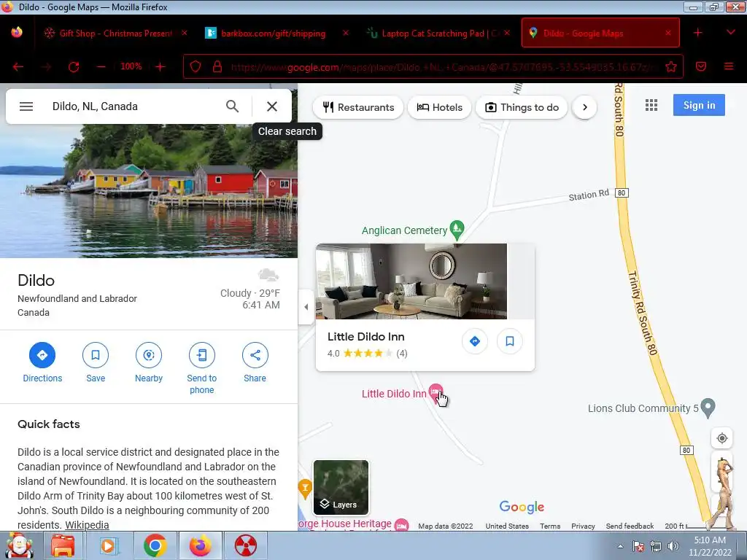Open the Privacy link on map footer
The width and height of the screenshot is (747, 560).
(583, 526)
